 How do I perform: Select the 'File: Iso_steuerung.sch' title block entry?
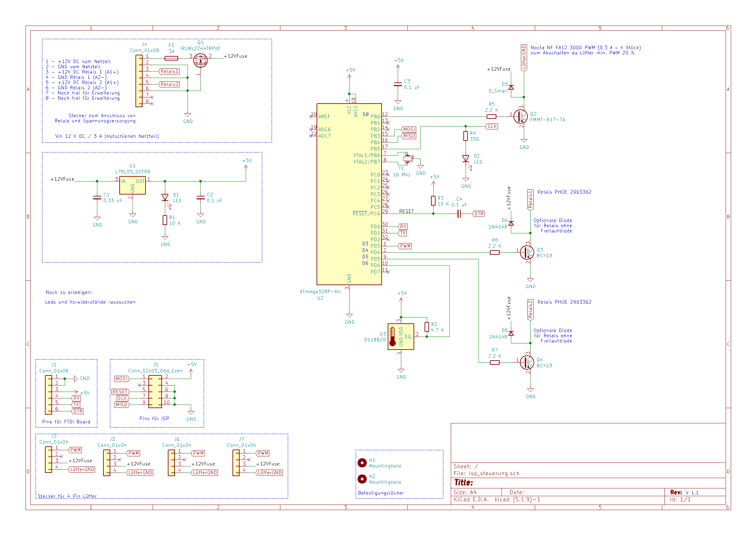(x=486, y=474)
